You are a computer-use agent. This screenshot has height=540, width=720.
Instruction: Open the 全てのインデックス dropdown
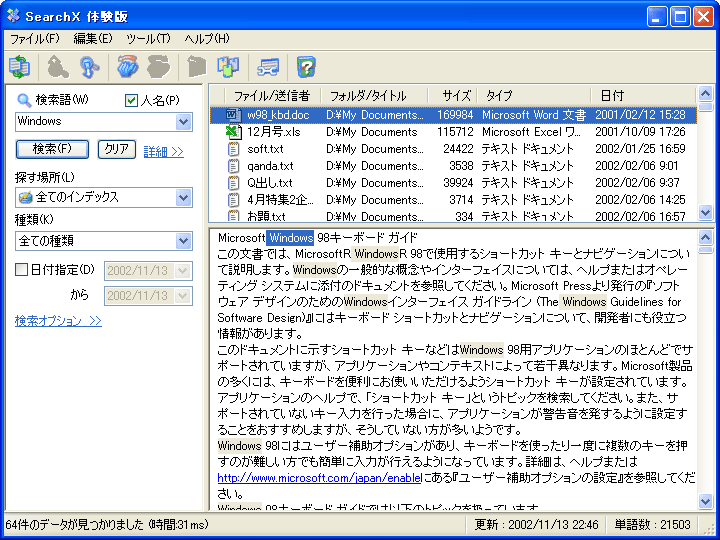coord(183,198)
